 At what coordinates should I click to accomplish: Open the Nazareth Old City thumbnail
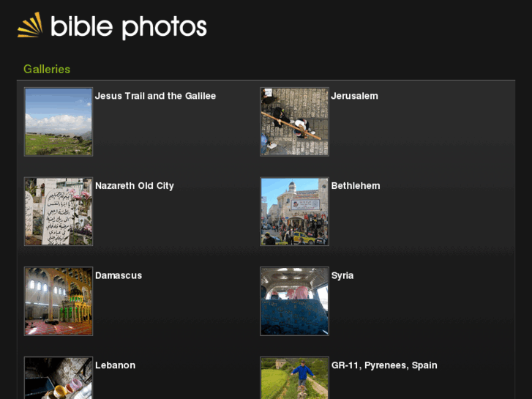[59, 212]
